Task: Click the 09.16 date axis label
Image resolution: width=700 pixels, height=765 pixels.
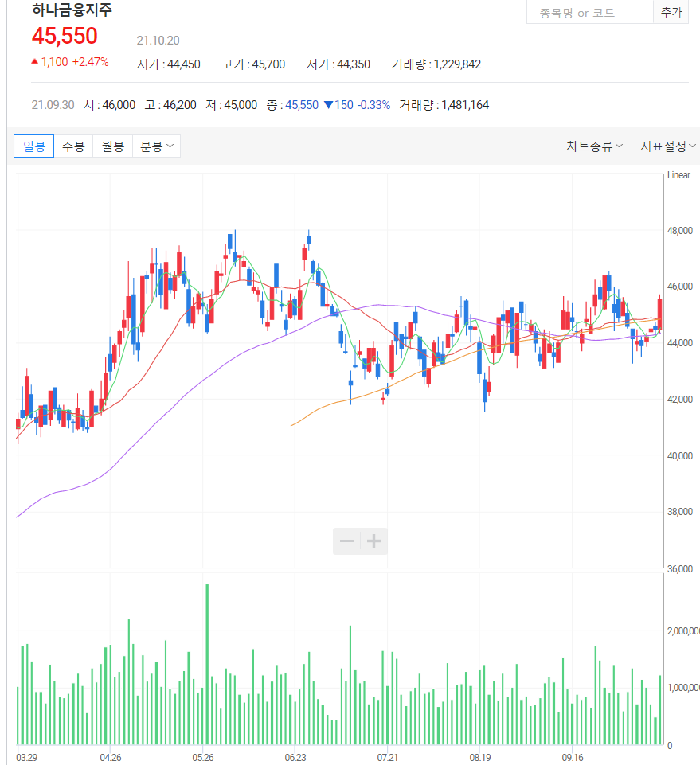Action: tap(573, 757)
